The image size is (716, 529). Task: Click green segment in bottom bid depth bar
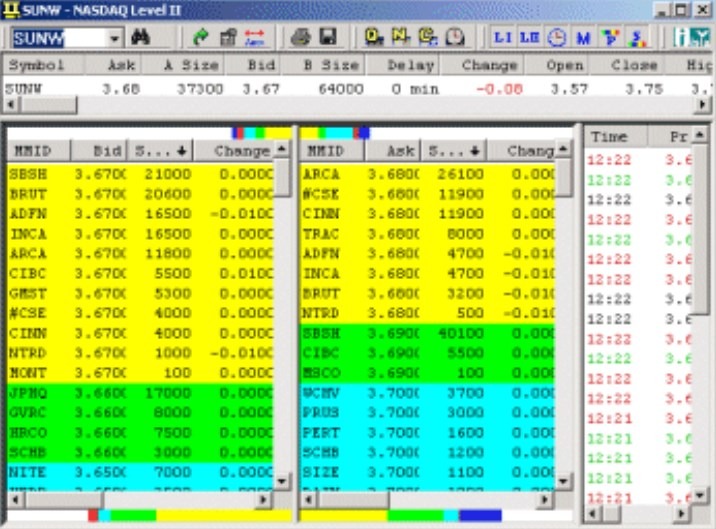point(133,516)
